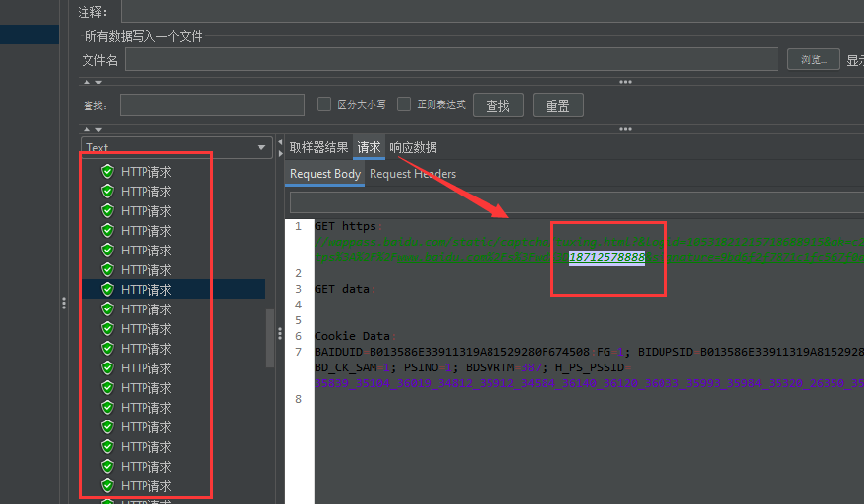Click the 重置 button

(557, 105)
